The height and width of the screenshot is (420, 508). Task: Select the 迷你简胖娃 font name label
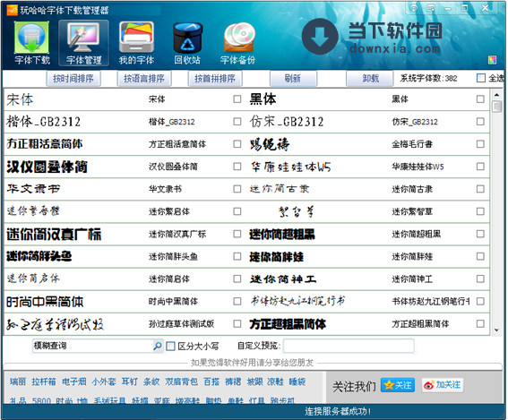pyautogui.click(x=412, y=257)
